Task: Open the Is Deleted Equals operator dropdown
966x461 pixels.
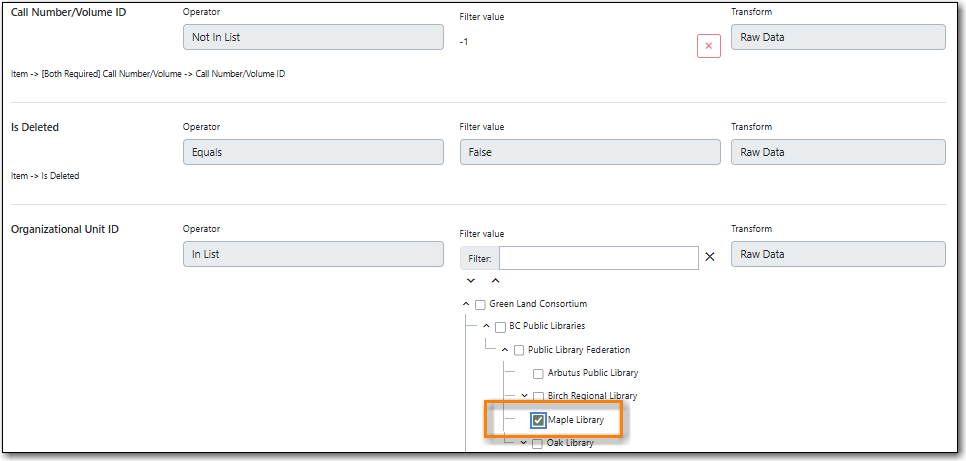Action: pos(312,152)
